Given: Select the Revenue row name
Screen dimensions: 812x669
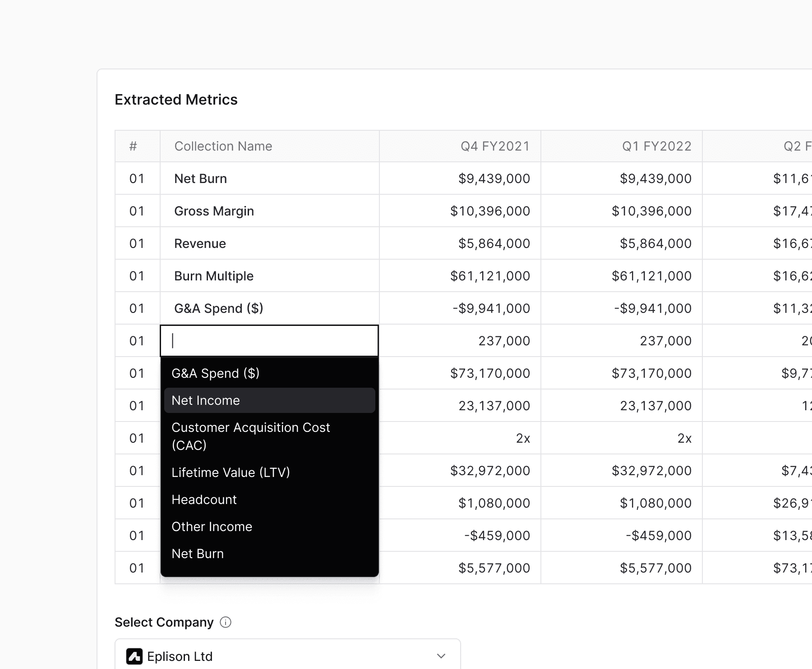Looking at the screenshot, I should (200, 243).
